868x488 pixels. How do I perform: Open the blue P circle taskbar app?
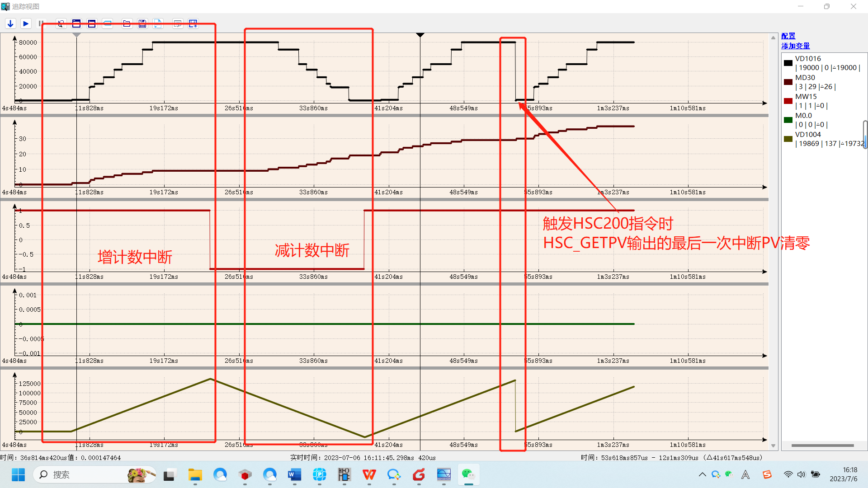320,475
